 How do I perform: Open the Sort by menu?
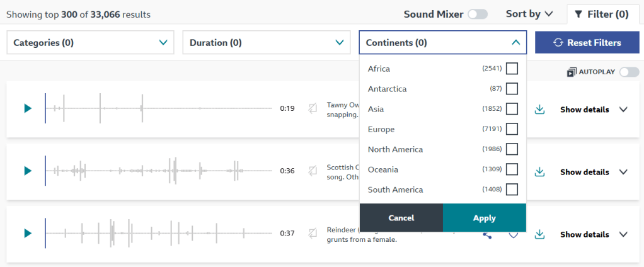[x=529, y=14]
